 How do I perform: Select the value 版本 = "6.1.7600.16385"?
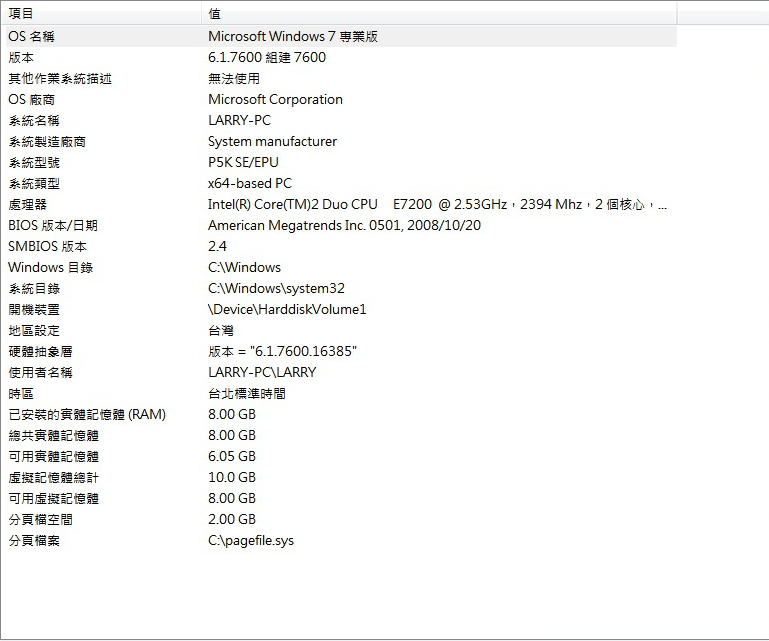pyautogui.click(x=282, y=352)
